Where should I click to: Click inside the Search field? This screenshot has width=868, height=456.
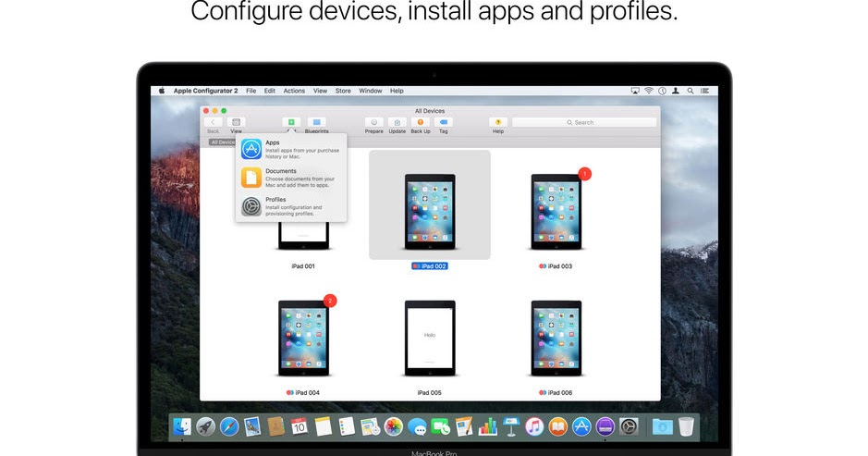click(x=584, y=122)
